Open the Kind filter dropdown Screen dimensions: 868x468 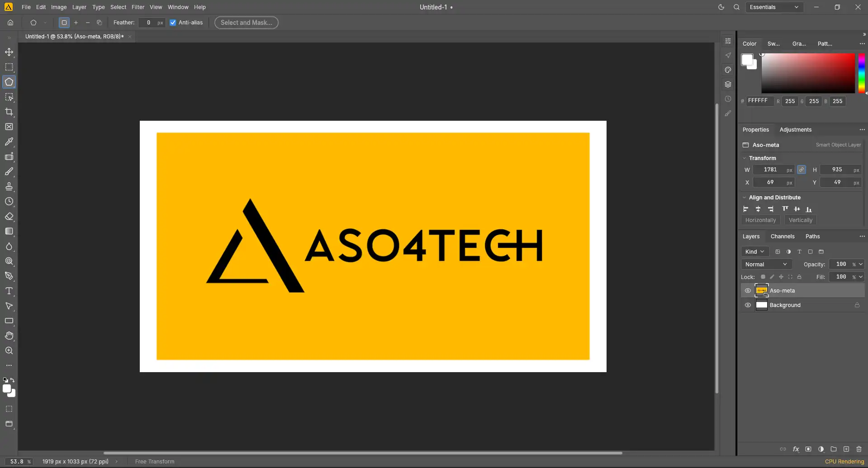tap(755, 252)
